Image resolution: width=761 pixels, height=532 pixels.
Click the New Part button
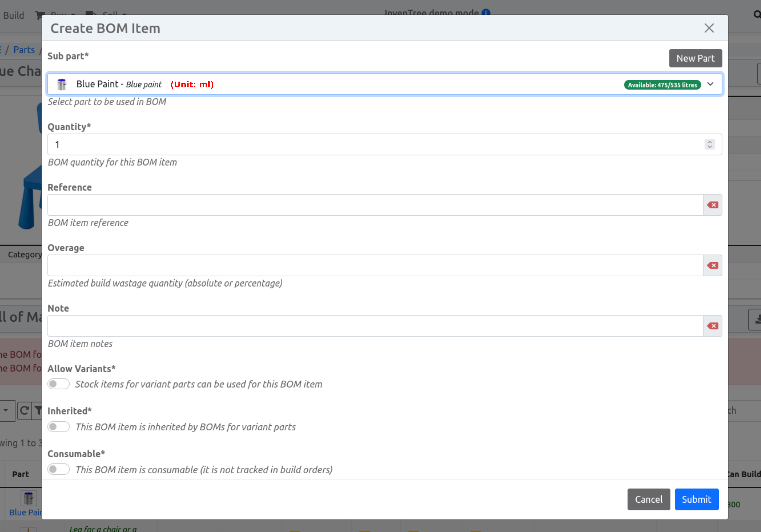click(x=695, y=58)
